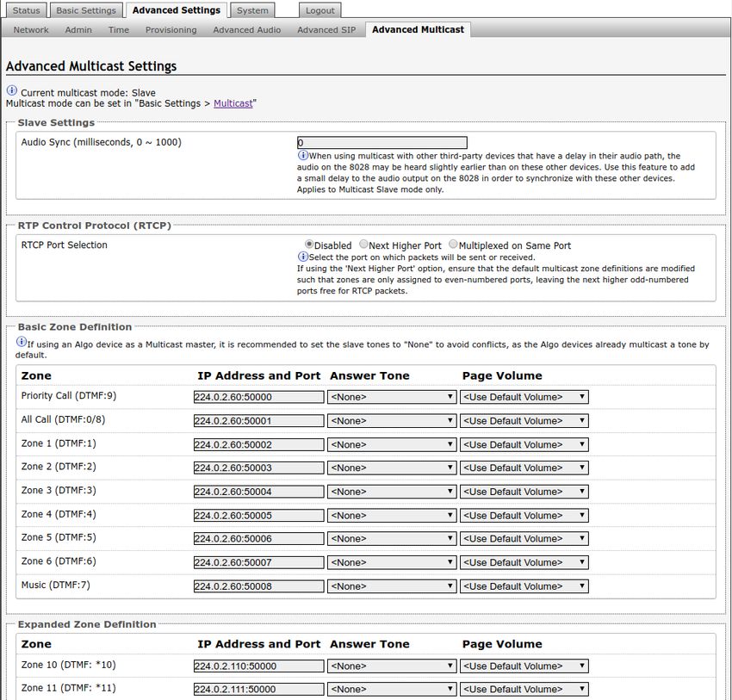Open Answer Tone dropdown for Zone 6
The width and height of the screenshot is (732, 700).
click(392, 563)
